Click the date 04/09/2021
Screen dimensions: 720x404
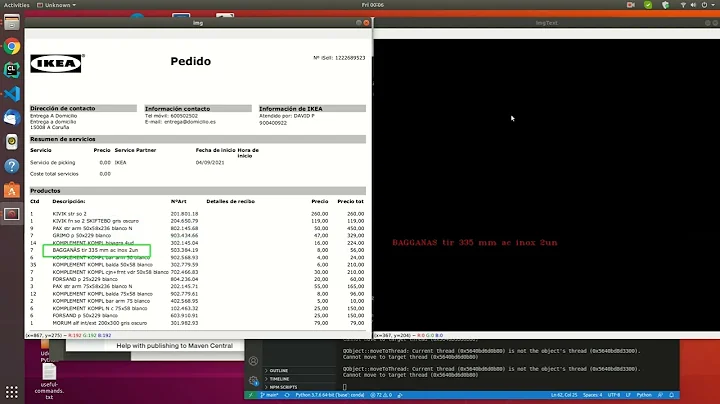pos(210,163)
